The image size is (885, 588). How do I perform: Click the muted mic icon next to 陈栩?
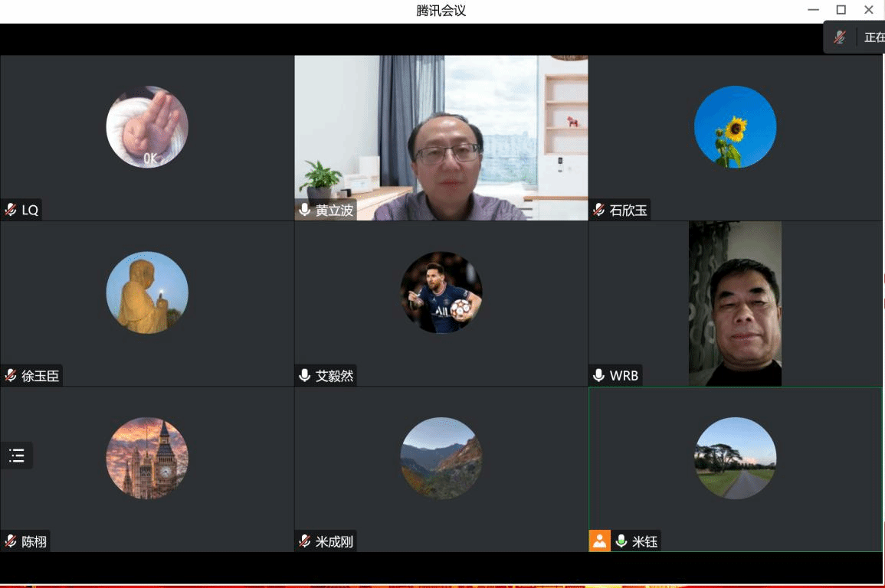[11, 542]
